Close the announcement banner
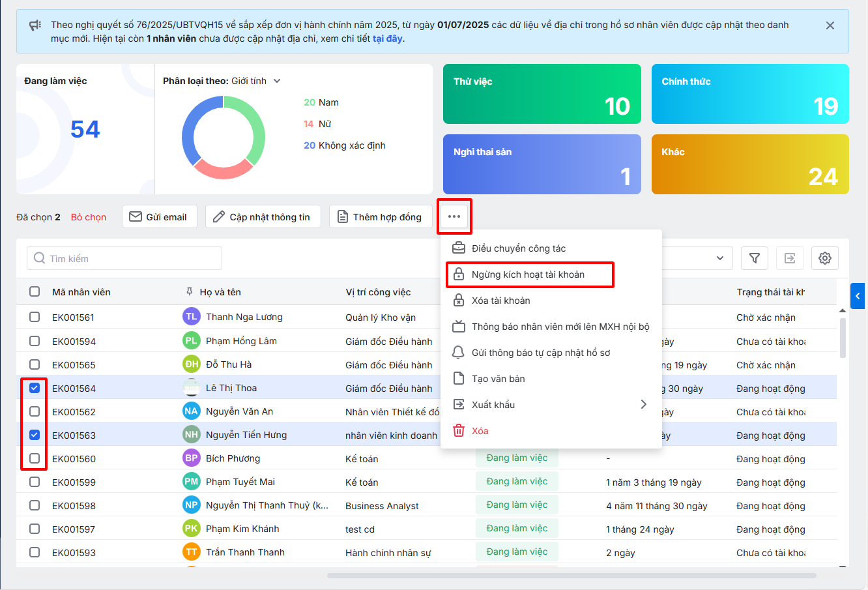The height and width of the screenshot is (590, 868). pyautogui.click(x=830, y=25)
